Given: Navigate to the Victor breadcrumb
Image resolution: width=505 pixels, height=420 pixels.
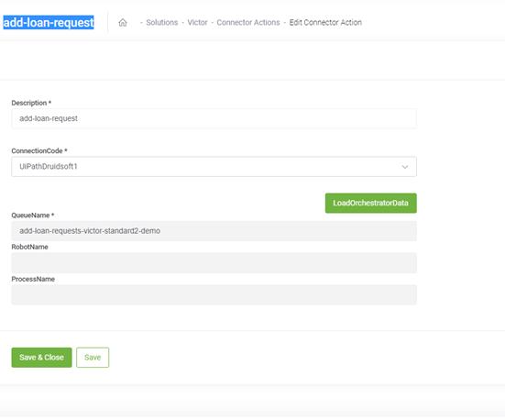Looking at the screenshot, I should (x=197, y=22).
